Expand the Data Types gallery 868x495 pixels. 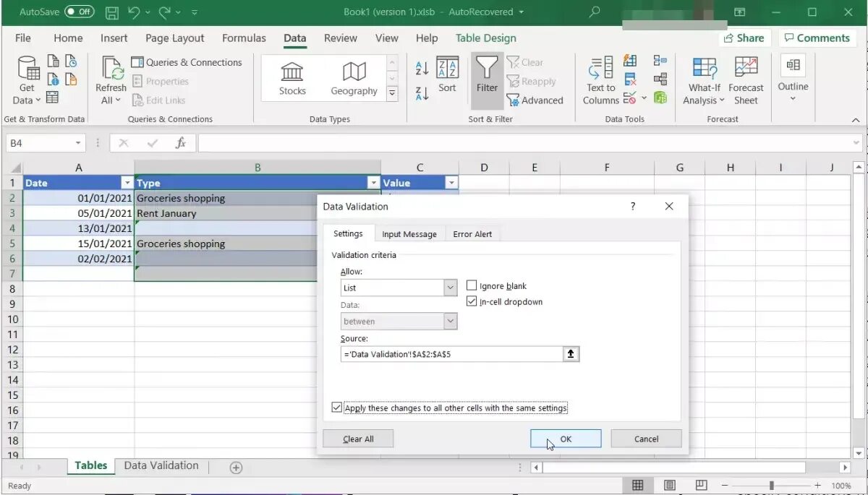(x=392, y=93)
